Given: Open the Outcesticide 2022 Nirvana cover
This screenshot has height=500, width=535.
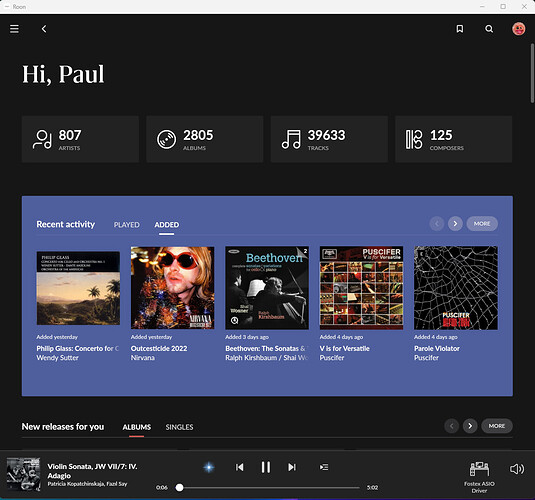Looking at the screenshot, I should tap(173, 288).
